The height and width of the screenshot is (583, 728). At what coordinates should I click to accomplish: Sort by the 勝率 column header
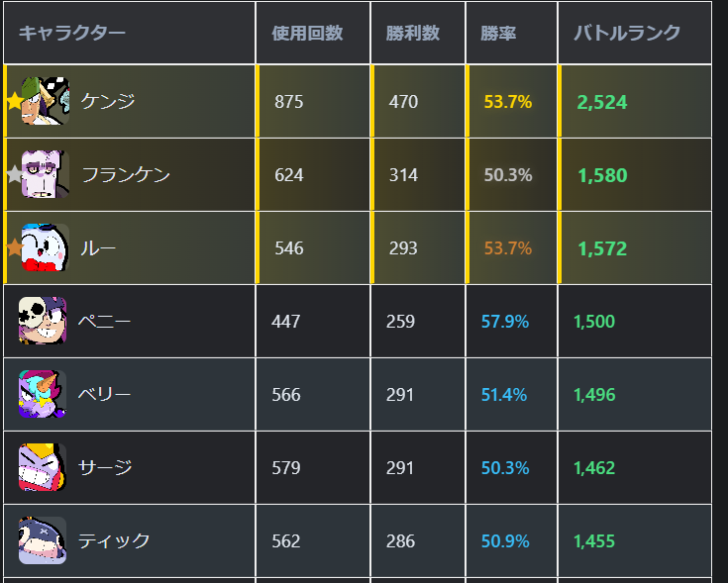(497, 33)
